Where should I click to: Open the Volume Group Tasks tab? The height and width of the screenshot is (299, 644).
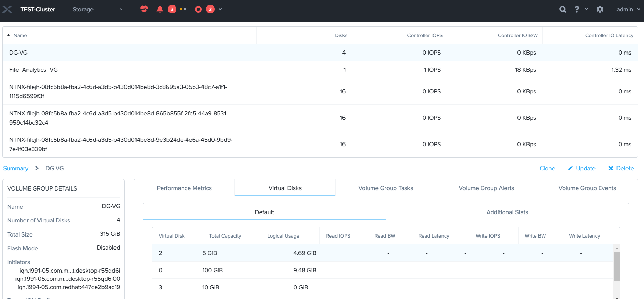tap(386, 188)
